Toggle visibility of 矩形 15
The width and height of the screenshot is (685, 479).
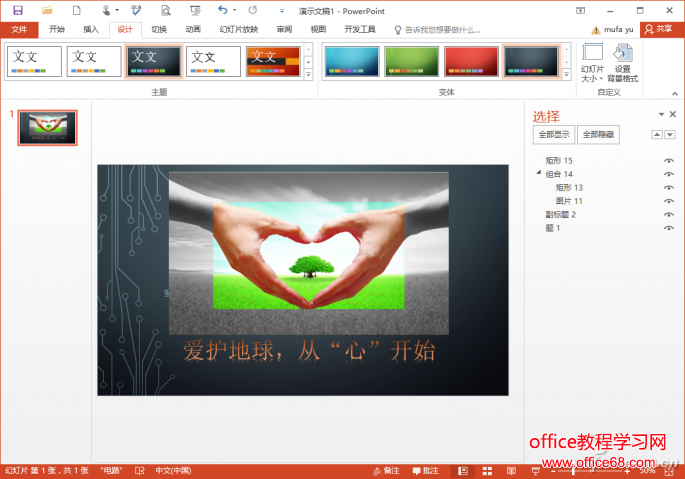point(668,160)
